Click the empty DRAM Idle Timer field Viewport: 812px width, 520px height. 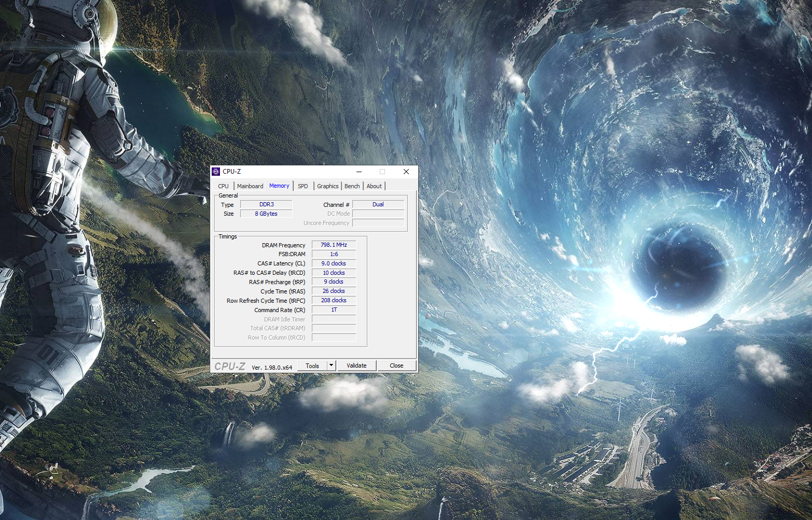334,319
